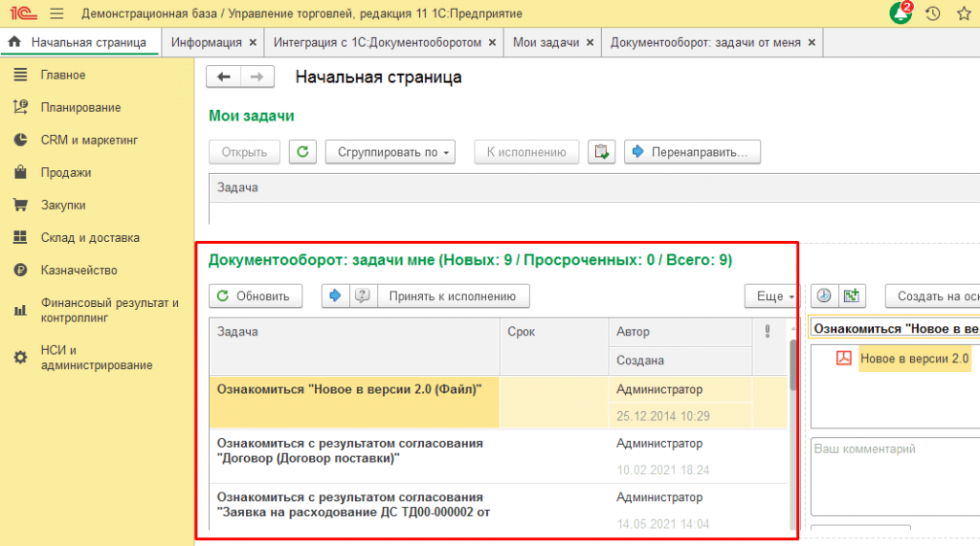Click the Создать на основании button
This screenshot has height=546, width=980.
tap(932, 296)
